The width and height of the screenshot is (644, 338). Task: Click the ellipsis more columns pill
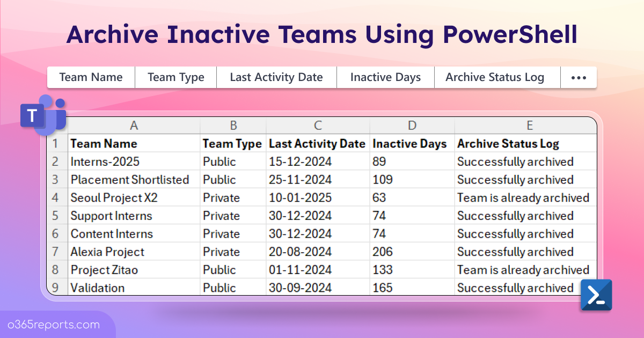tap(579, 77)
